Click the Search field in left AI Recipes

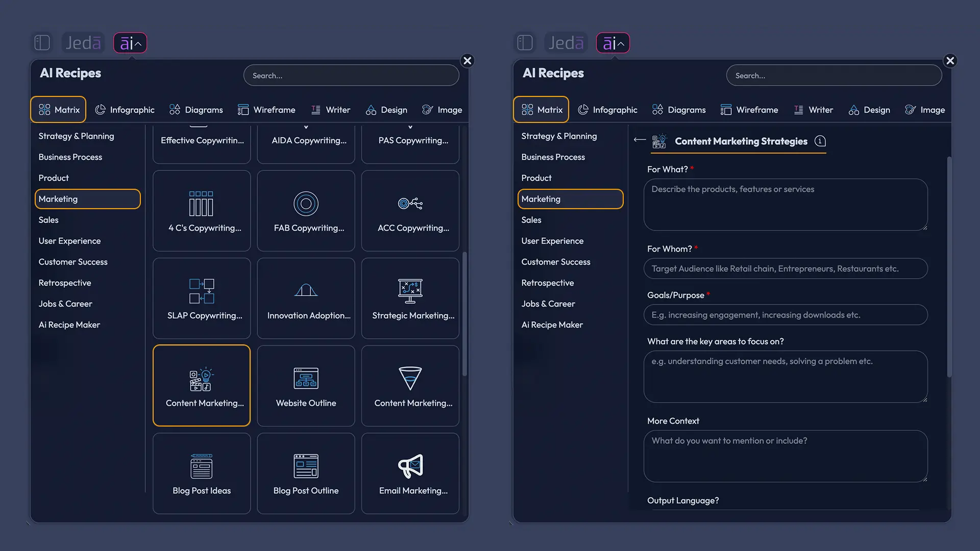(x=351, y=76)
